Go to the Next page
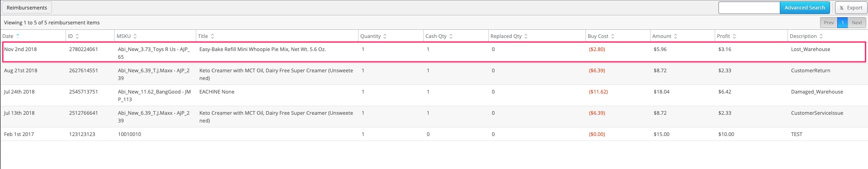This screenshot has height=169, width=868. click(x=857, y=23)
